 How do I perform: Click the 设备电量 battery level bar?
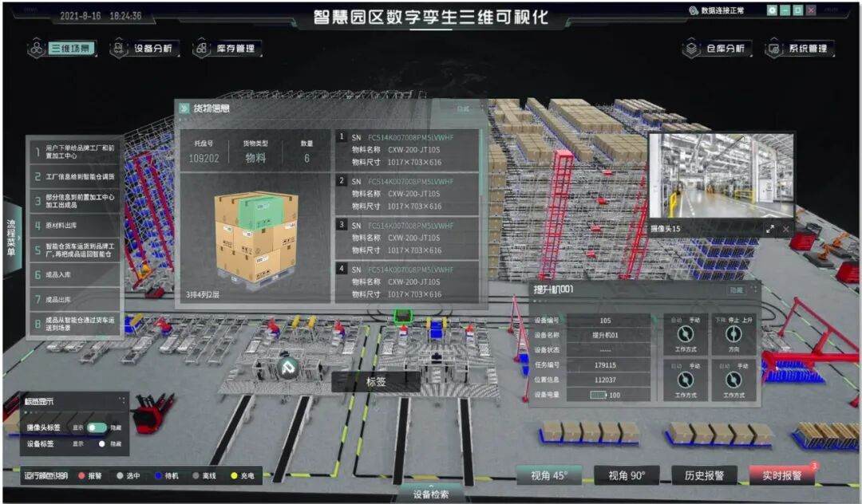(x=596, y=395)
